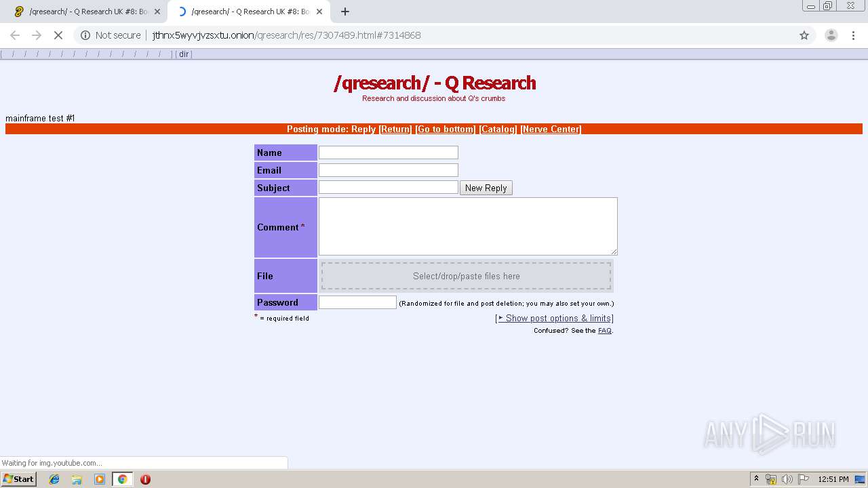Submit with the New Reply button
The width and height of the screenshot is (868, 488).
tap(486, 188)
